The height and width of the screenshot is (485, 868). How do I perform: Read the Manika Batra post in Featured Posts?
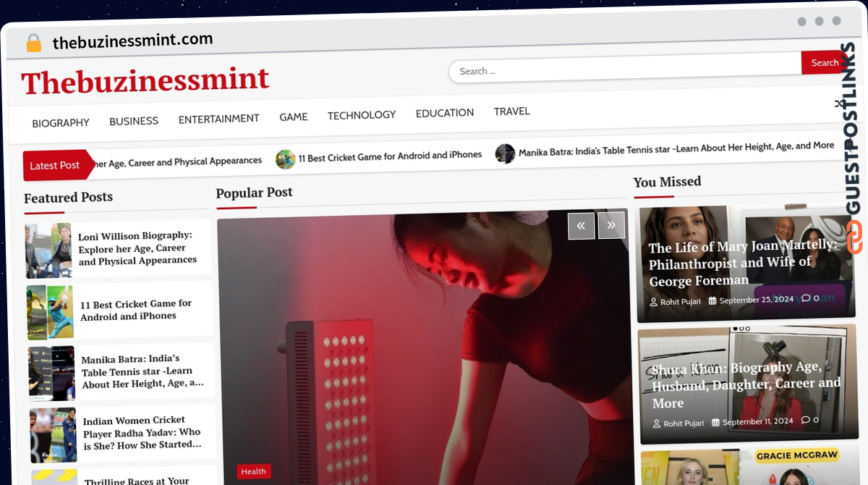[143, 371]
